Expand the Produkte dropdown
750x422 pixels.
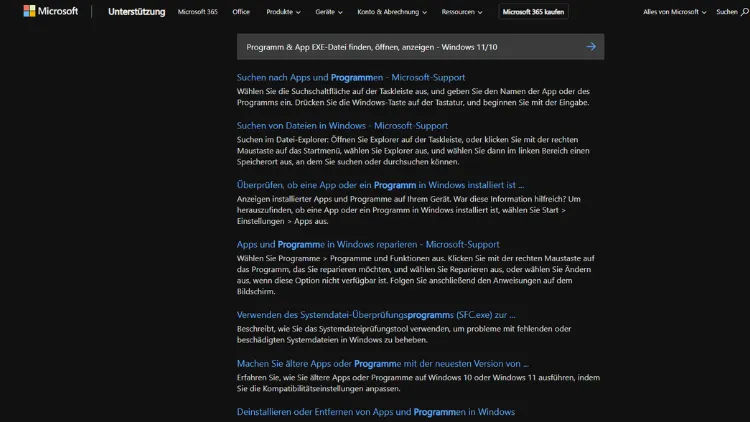[x=283, y=11]
